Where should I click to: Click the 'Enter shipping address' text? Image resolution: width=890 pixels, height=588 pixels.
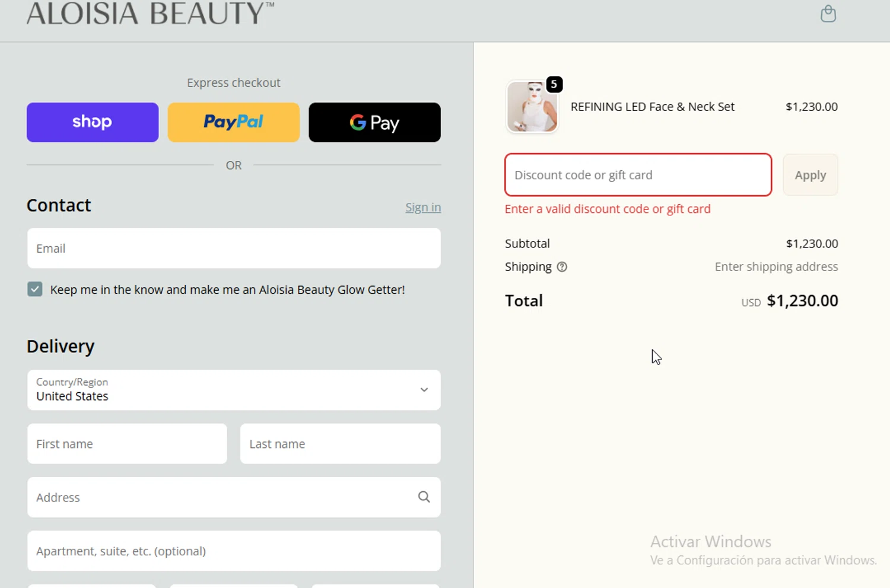point(776,267)
